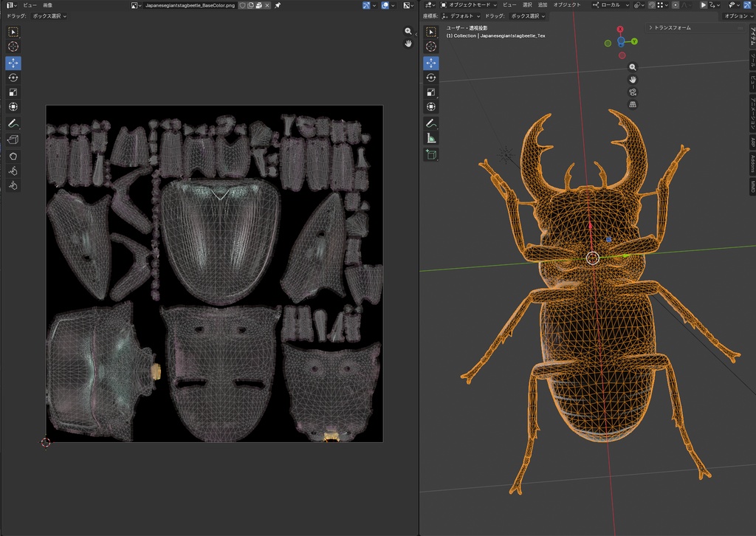Activate the Scale tool in 3D viewport

(x=431, y=92)
